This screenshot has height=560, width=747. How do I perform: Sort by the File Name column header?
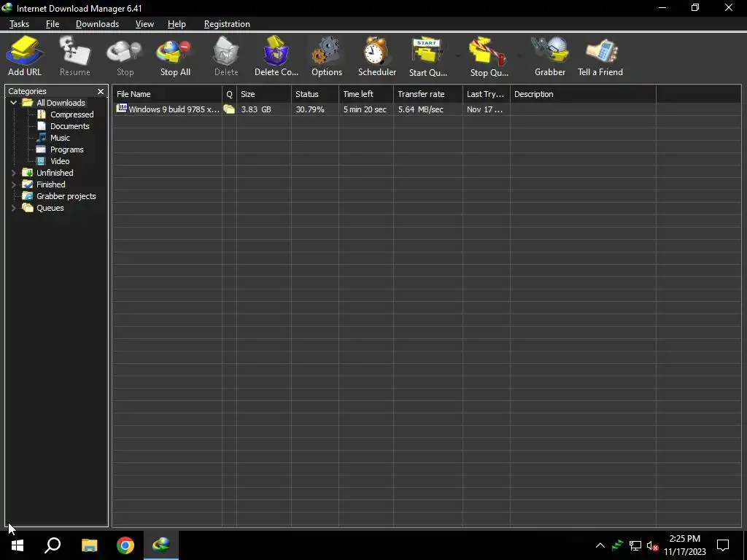click(x=167, y=94)
